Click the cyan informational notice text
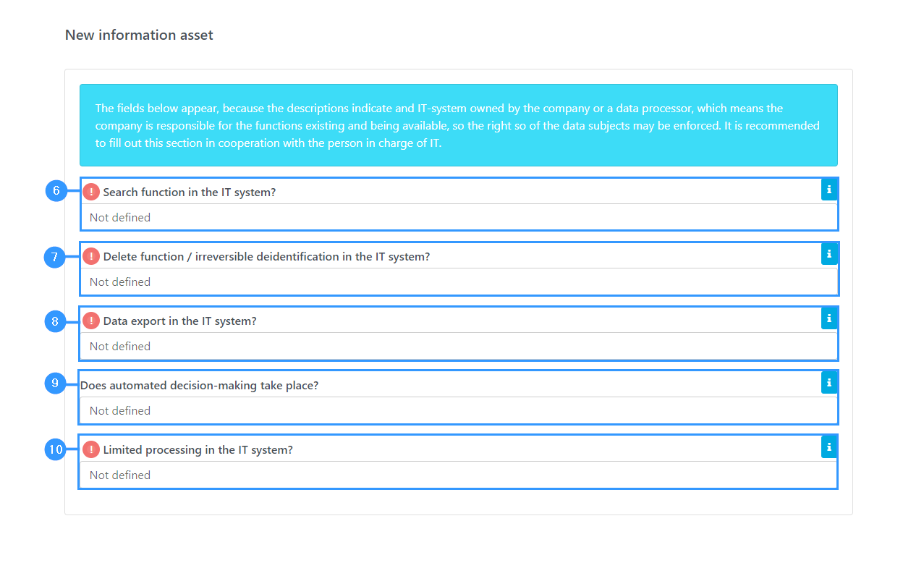924x563 pixels. [458, 125]
